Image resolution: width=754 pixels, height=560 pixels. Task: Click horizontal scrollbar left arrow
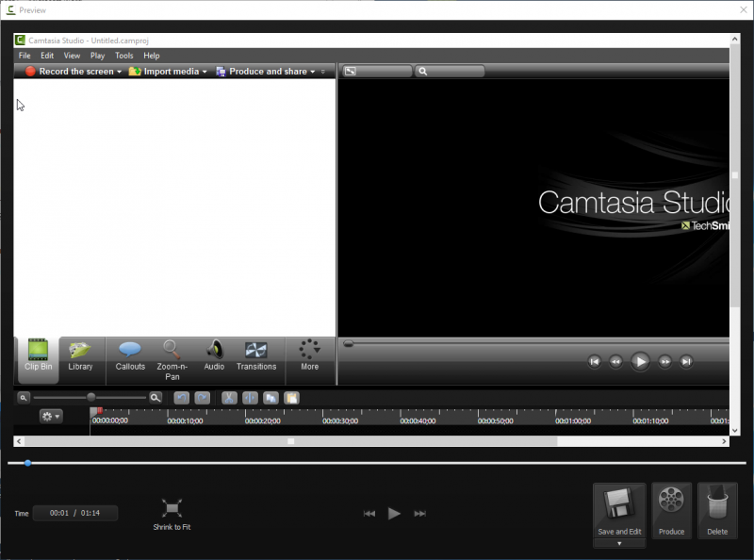tap(19, 441)
